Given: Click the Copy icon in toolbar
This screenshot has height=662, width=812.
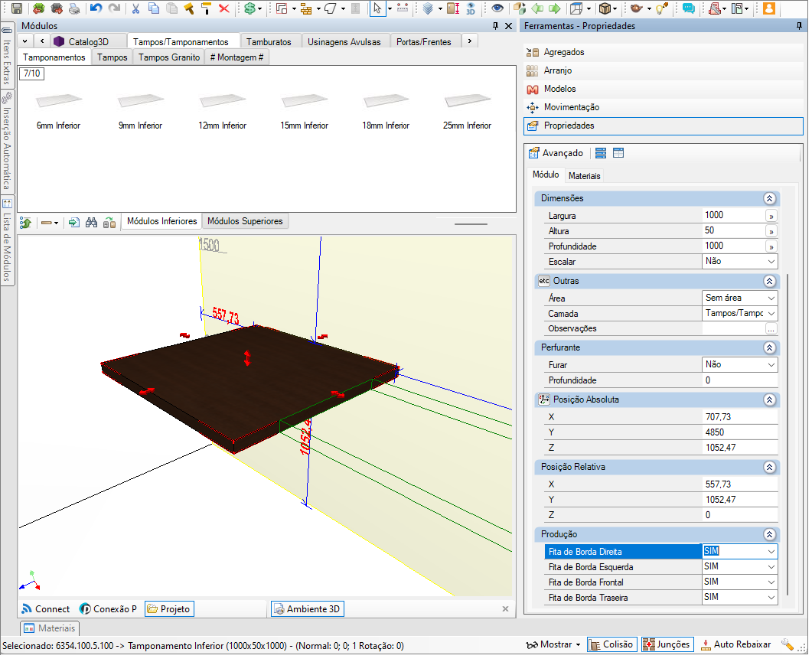Looking at the screenshot, I should 154,8.
